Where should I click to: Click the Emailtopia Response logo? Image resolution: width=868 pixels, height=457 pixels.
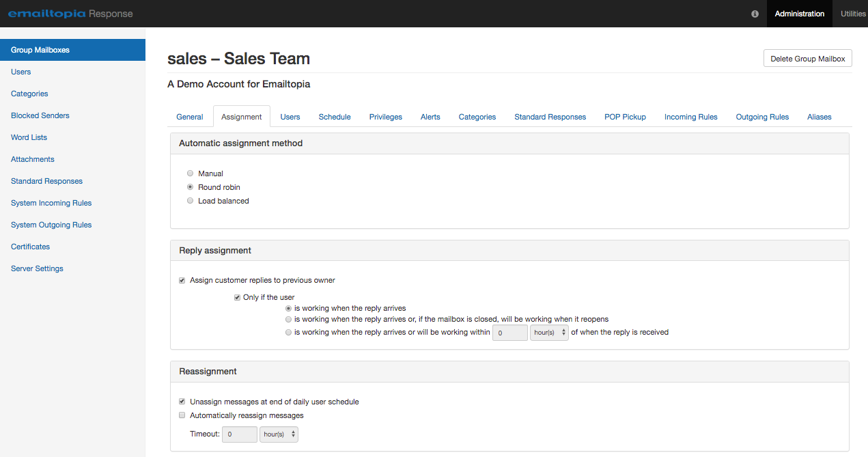click(x=70, y=14)
